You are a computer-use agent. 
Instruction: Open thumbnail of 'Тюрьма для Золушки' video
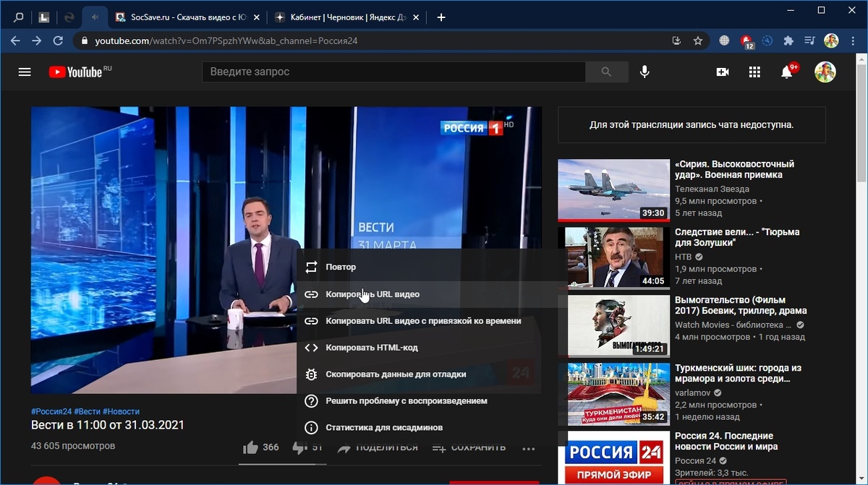click(613, 258)
